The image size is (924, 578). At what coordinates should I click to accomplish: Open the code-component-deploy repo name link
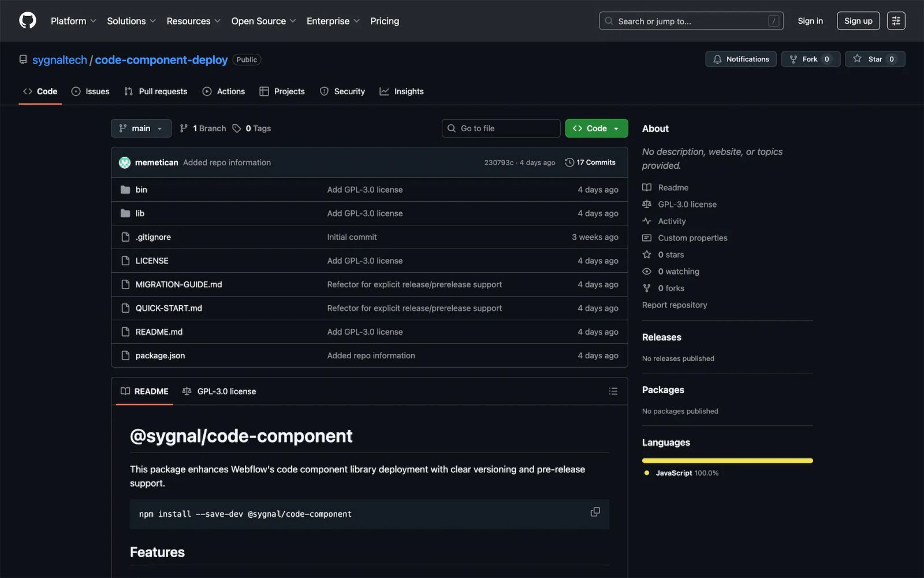coord(161,60)
